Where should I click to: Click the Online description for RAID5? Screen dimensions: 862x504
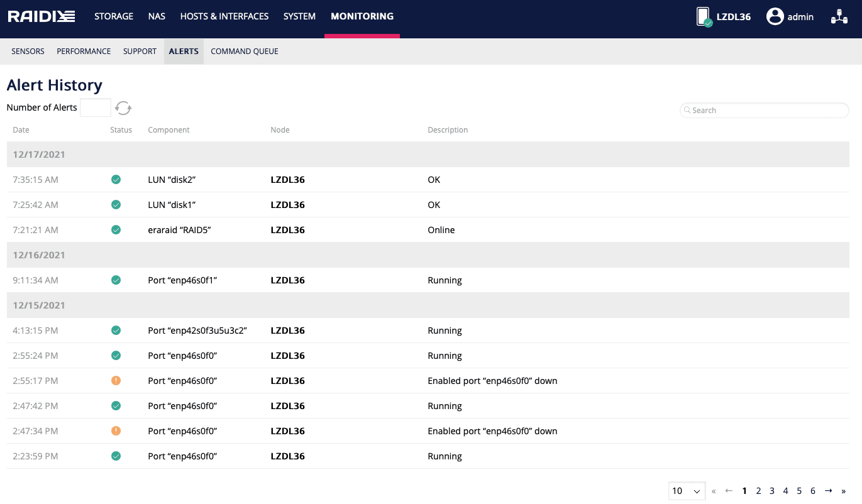coord(441,230)
